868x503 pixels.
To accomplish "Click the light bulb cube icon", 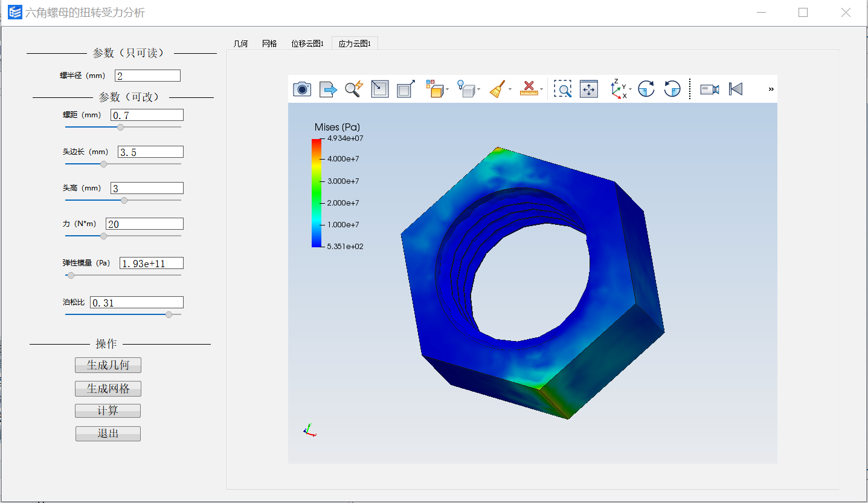I will (465, 89).
